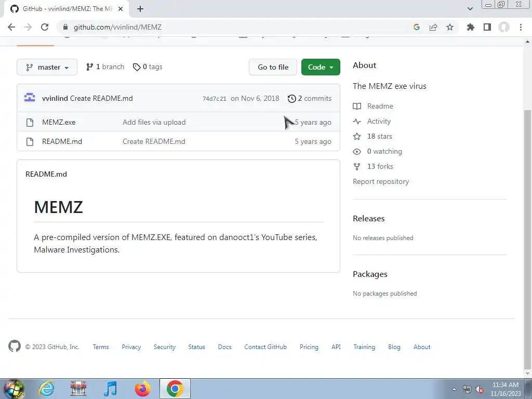Open the MEMZ.exe file
Image resolution: width=532 pixels, height=399 pixels.
pos(59,122)
